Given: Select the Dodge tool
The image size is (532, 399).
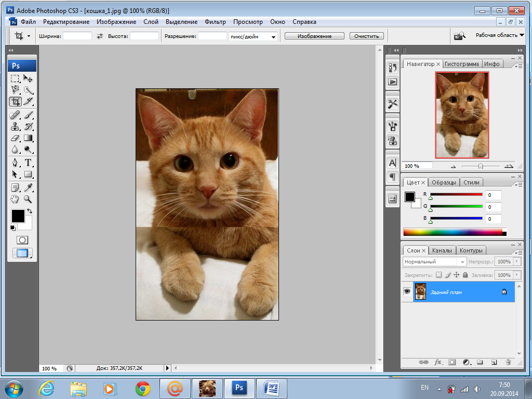Looking at the screenshot, I should point(28,149).
